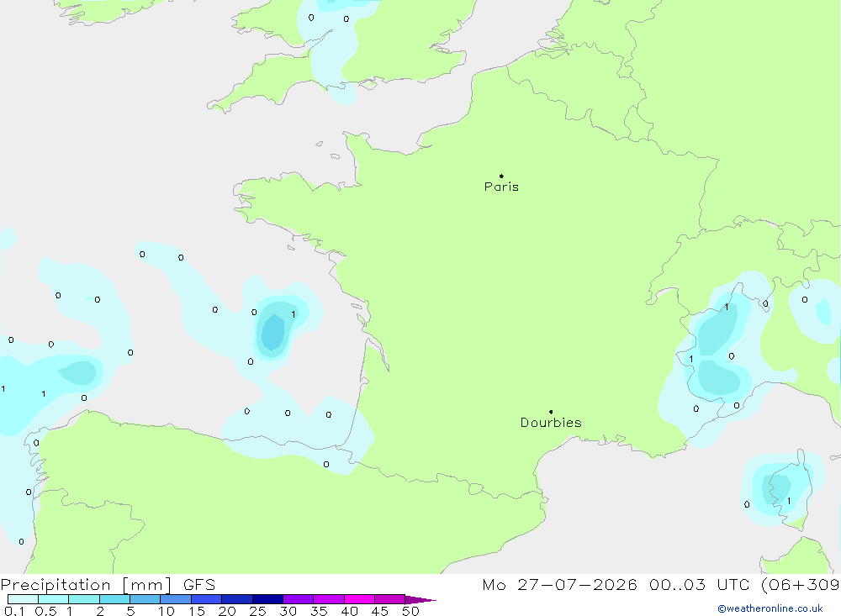Click the '50' legend scale value
The image size is (841, 616).
[410, 611]
